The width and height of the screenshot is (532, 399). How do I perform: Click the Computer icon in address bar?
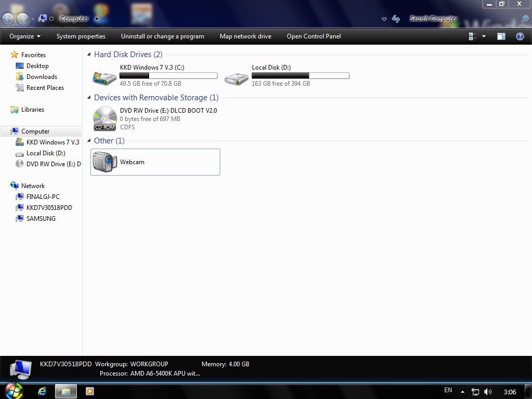[x=43, y=18]
